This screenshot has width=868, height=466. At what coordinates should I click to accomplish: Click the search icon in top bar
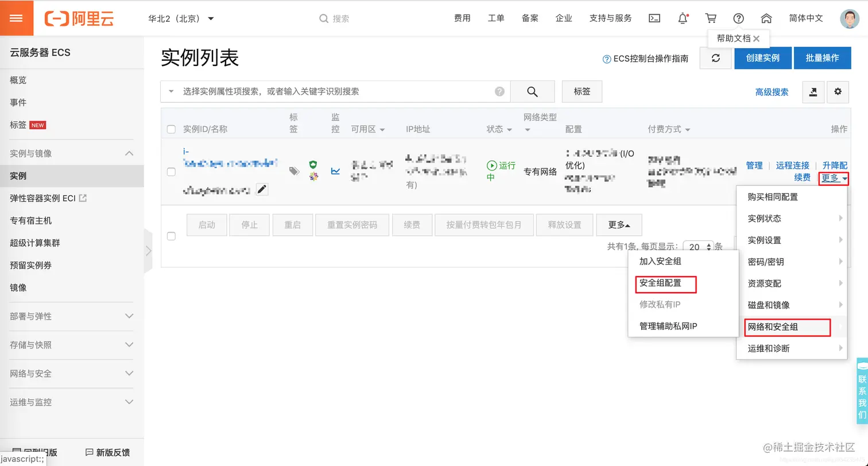pyautogui.click(x=324, y=18)
